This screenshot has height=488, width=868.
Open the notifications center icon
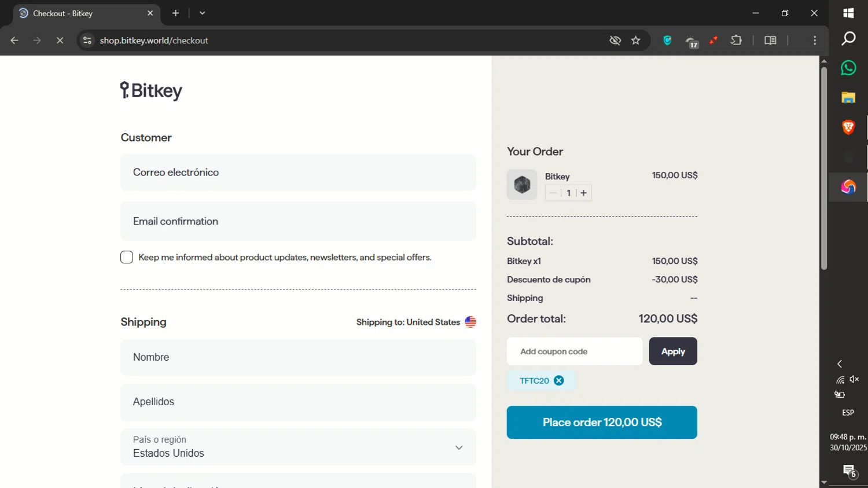(849, 471)
